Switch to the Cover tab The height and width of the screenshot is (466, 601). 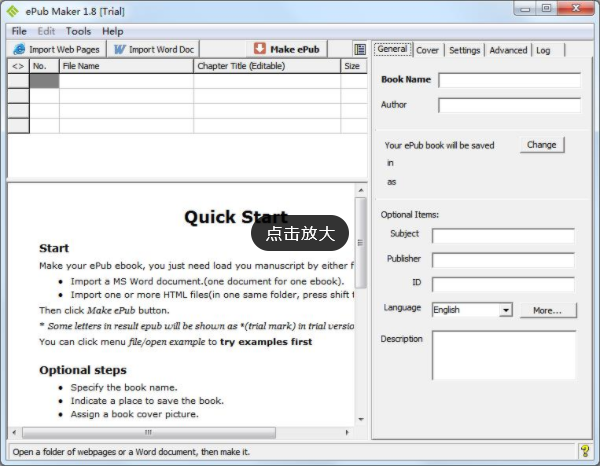coord(427,50)
